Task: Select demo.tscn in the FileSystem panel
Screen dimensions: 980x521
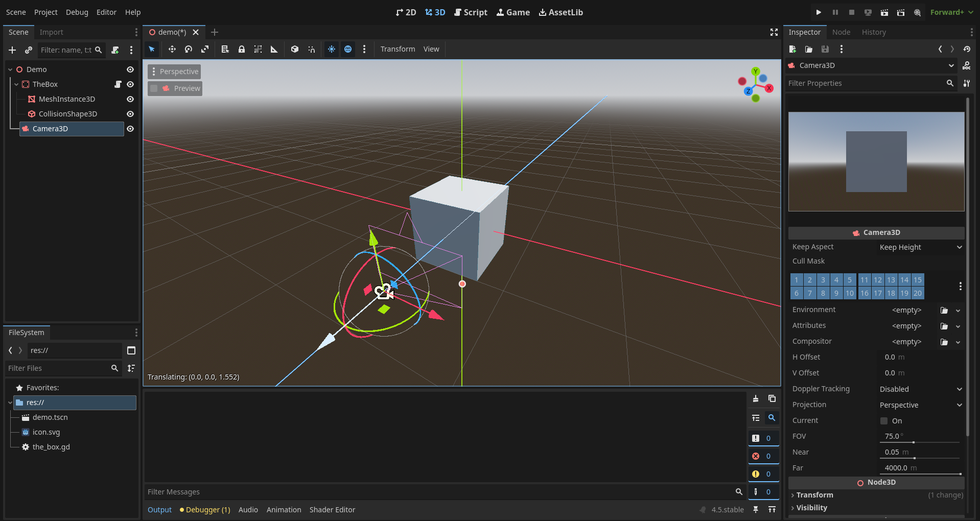Action: (50, 417)
